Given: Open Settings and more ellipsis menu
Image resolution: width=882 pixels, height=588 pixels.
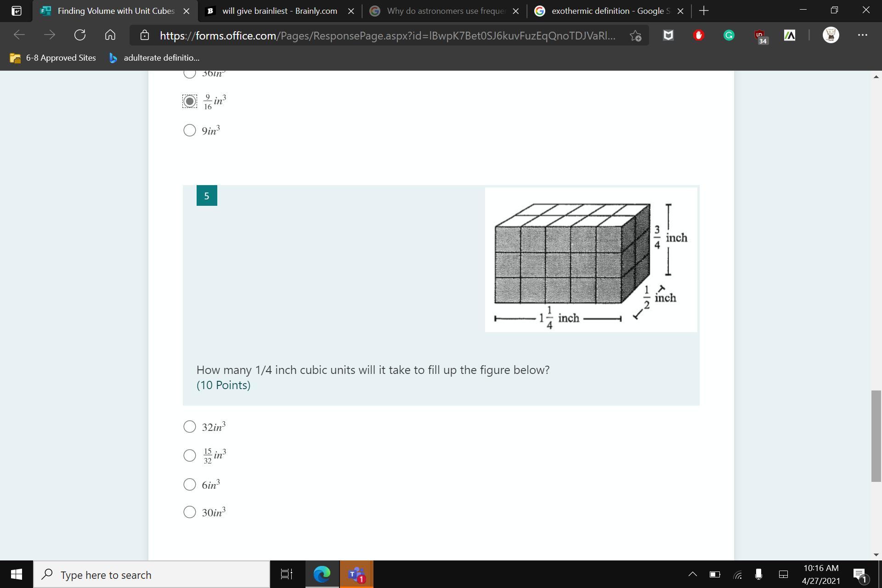Looking at the screenshot, I should point(862,35).
